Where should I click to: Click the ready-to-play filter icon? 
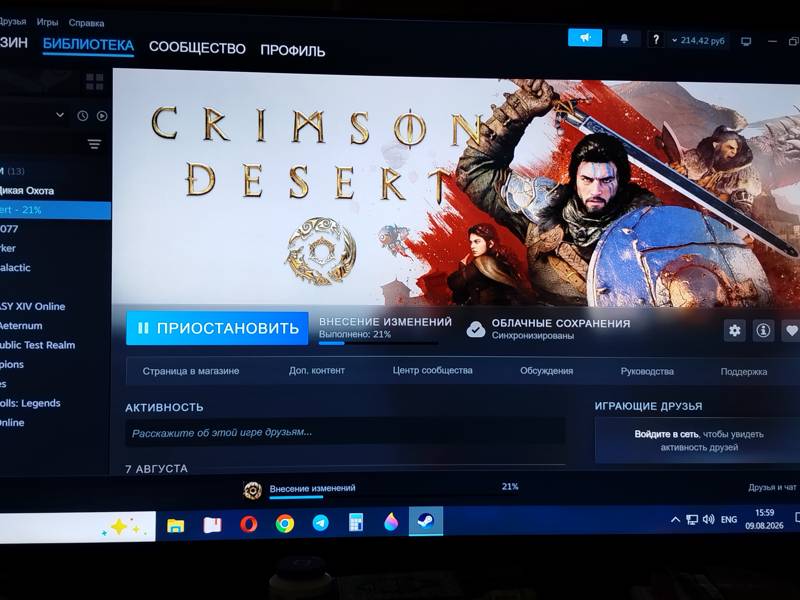point(102,116)
